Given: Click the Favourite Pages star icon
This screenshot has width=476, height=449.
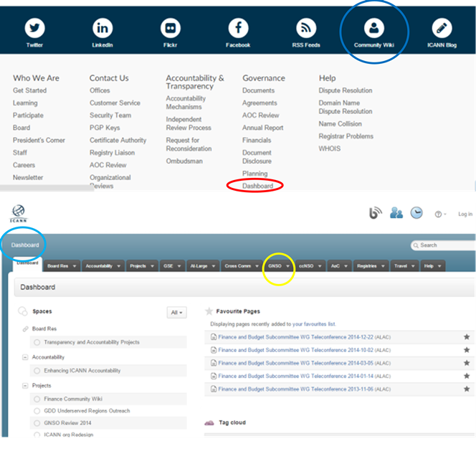Looking at the screenshot, I should 209,311.
